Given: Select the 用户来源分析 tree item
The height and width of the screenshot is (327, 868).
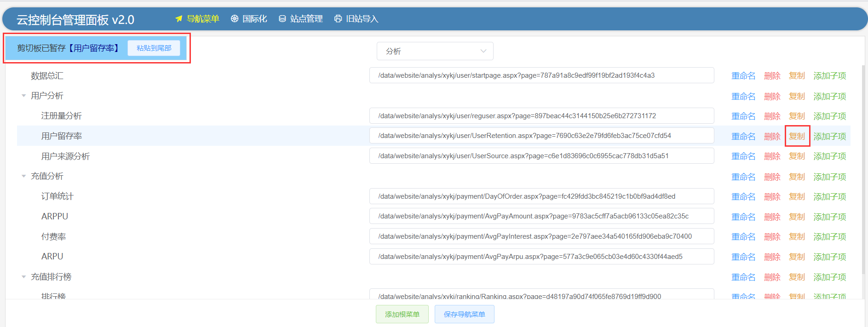Looking at the screenshot, I should coord(65,156).
